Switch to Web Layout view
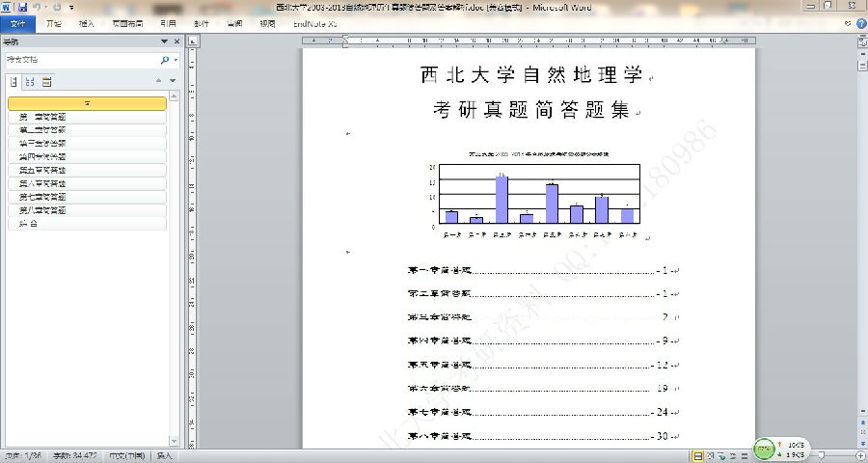This screenshot has height=463, width=868. (x=721, y=456)
